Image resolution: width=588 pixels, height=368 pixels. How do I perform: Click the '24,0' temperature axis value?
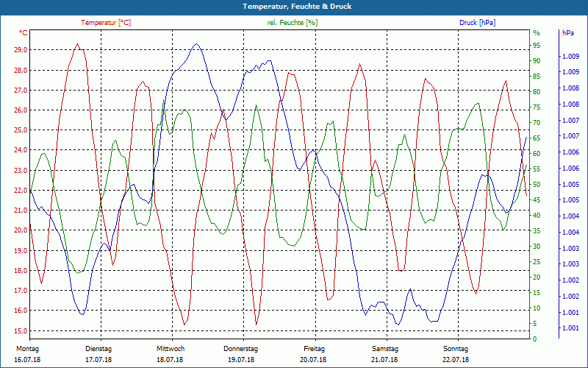[21, 150]
